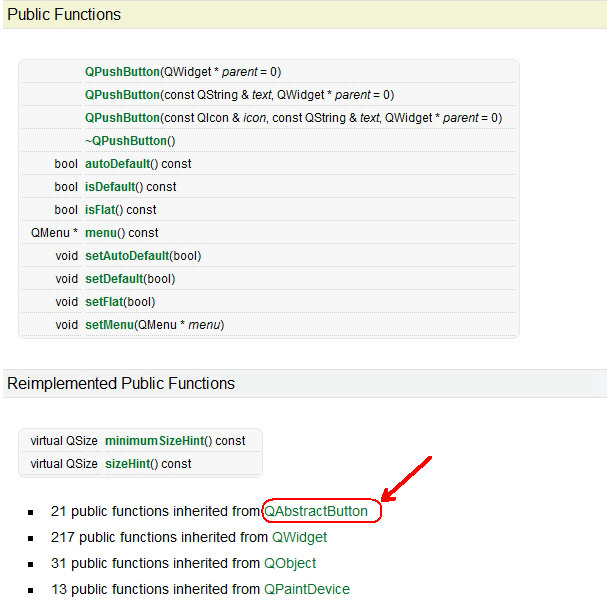607x609 pixels.
Task: Follow the QWidget inherited functions link
Action: pos(299,538)
